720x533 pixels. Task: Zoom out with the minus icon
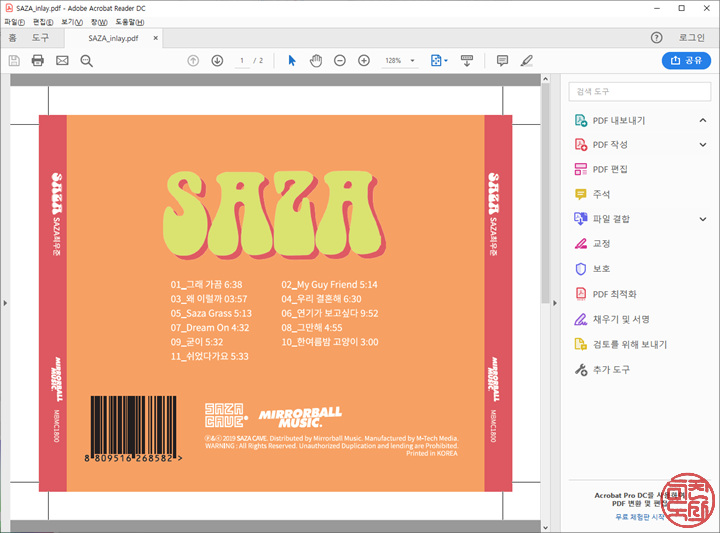pos(340,61)
